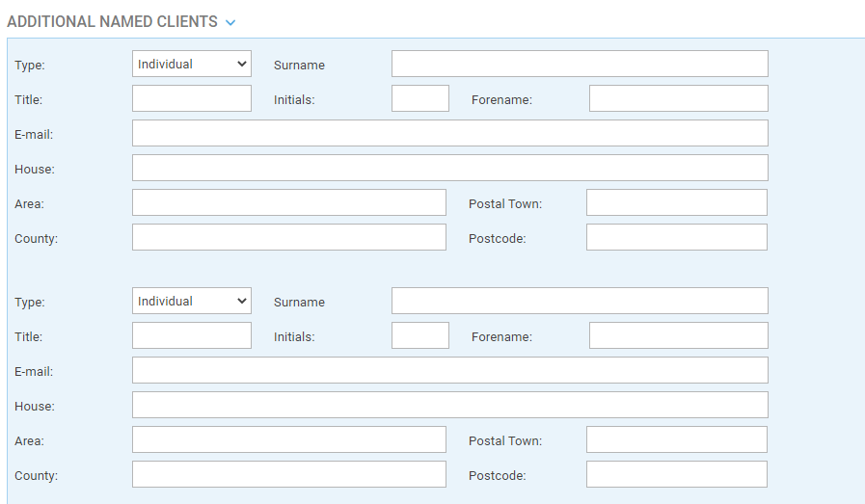Click the first client's Postal Town field
865x504 pixels.
point(677,203)
